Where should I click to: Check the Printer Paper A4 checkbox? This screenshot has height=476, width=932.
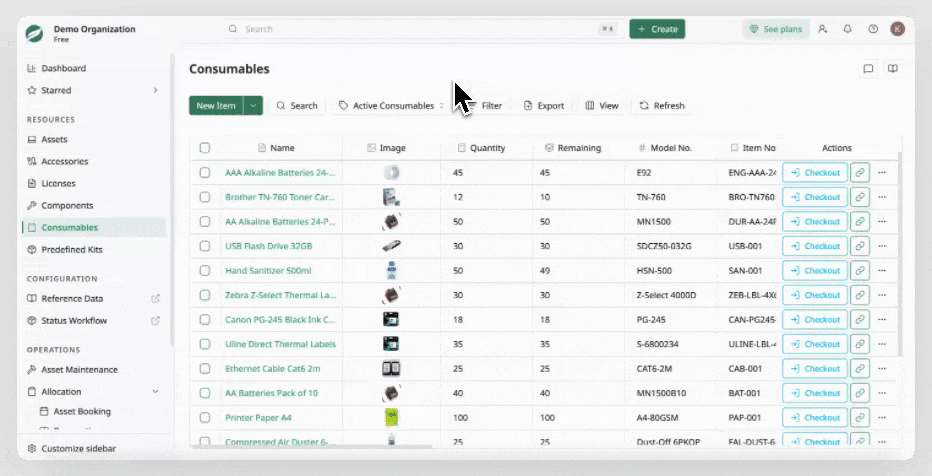tap(204, 418)
